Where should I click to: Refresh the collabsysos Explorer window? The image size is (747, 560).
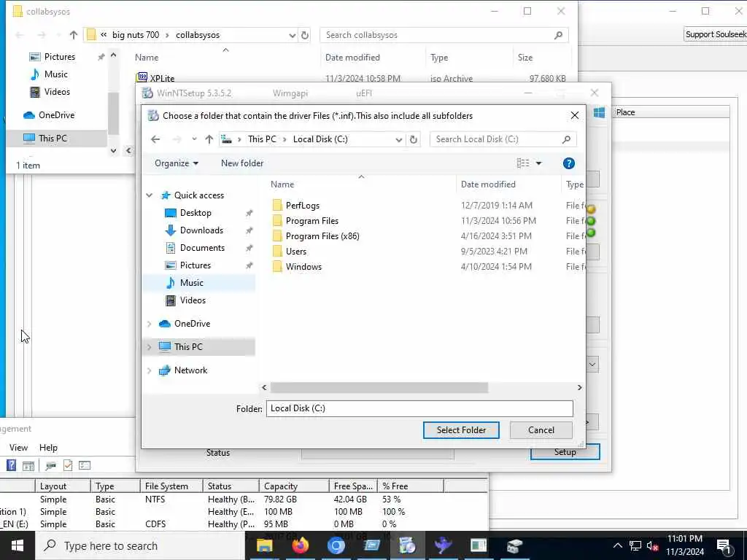[x=305, y=35]
